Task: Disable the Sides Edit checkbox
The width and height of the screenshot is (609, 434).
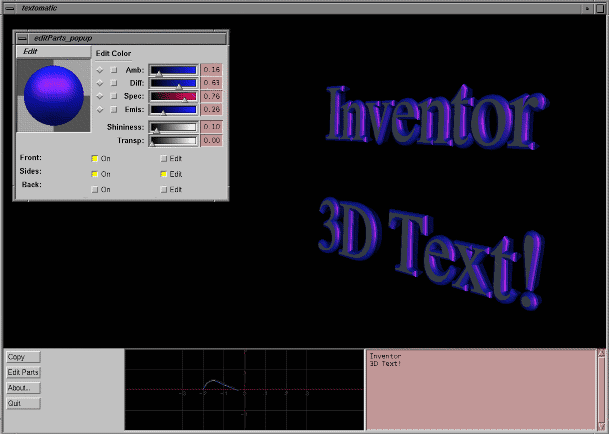Action: pos(164,174)
